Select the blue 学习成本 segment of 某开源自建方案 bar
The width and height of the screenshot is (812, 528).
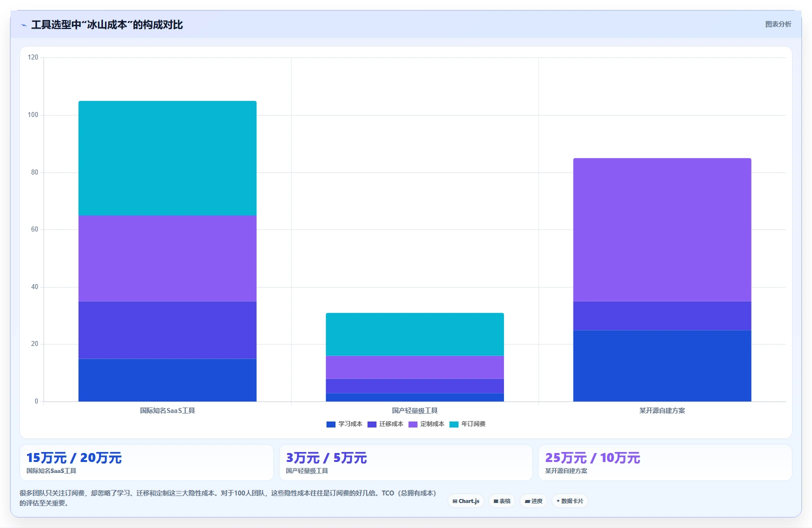click(662, 366)
